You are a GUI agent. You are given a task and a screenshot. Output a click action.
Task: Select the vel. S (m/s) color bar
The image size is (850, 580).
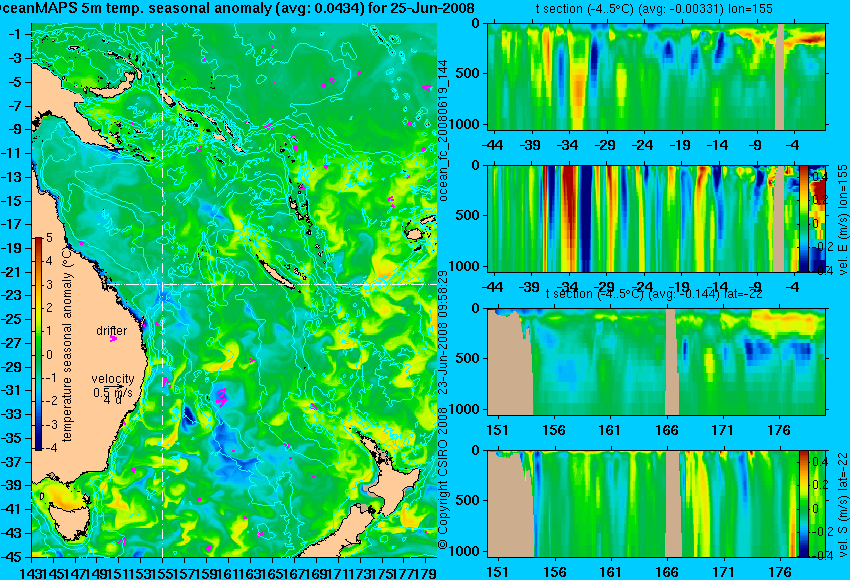coord(804,504)
